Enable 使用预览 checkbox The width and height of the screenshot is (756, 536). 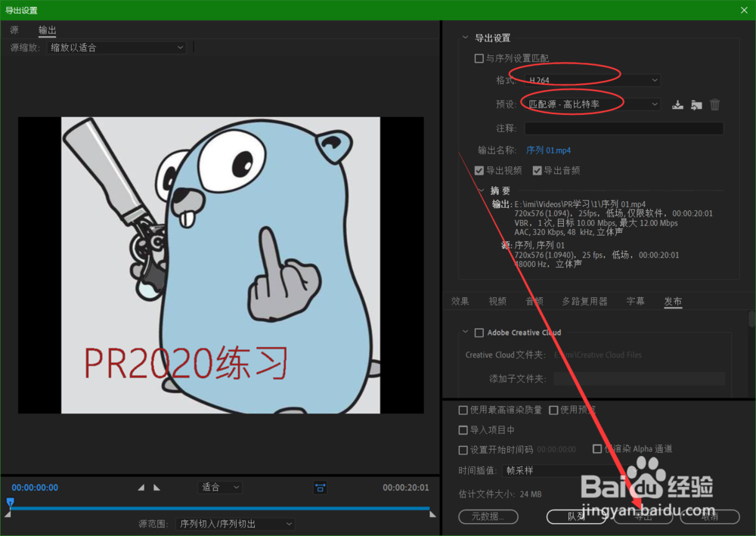(553, 411)
